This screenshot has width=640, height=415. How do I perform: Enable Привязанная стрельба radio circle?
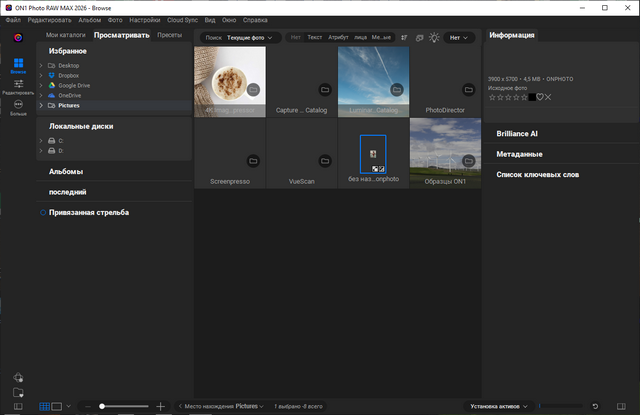click(x=43, y=213)
